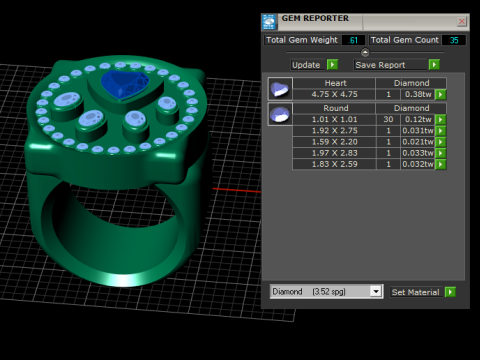Click the Gem Reporter logo icon

pyautogui.click(x=269, y=22)
